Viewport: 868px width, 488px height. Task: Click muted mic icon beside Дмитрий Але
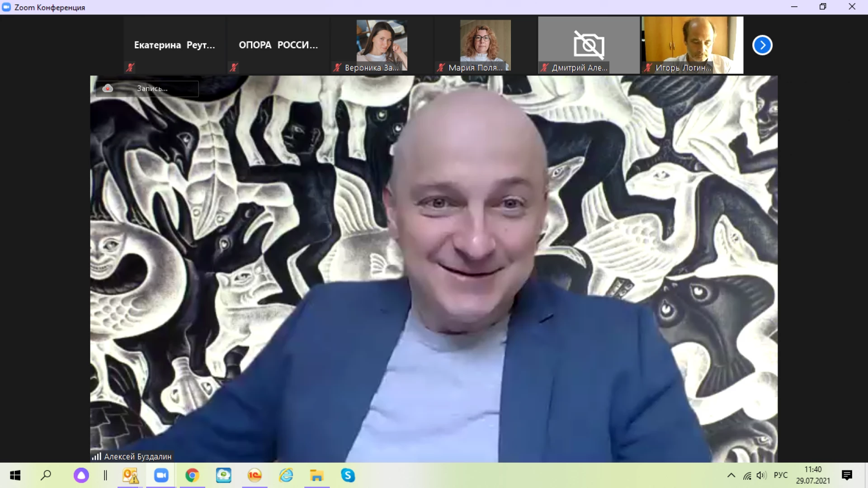click(544, 67)
